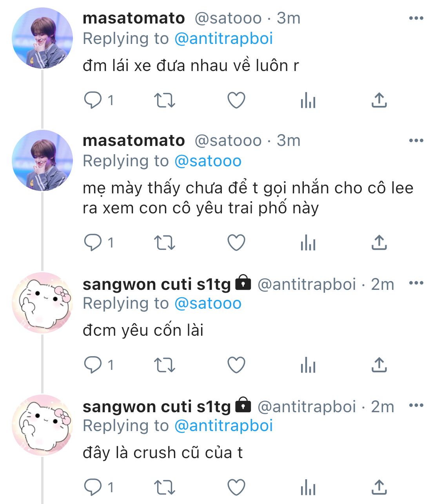
Task: Open more options on "đây là crush cũ" tweet
Action: 416,405
